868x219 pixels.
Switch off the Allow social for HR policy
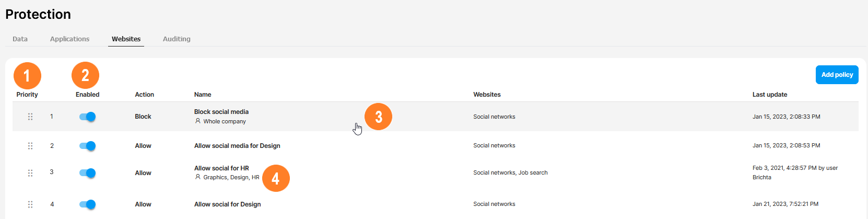88,173
